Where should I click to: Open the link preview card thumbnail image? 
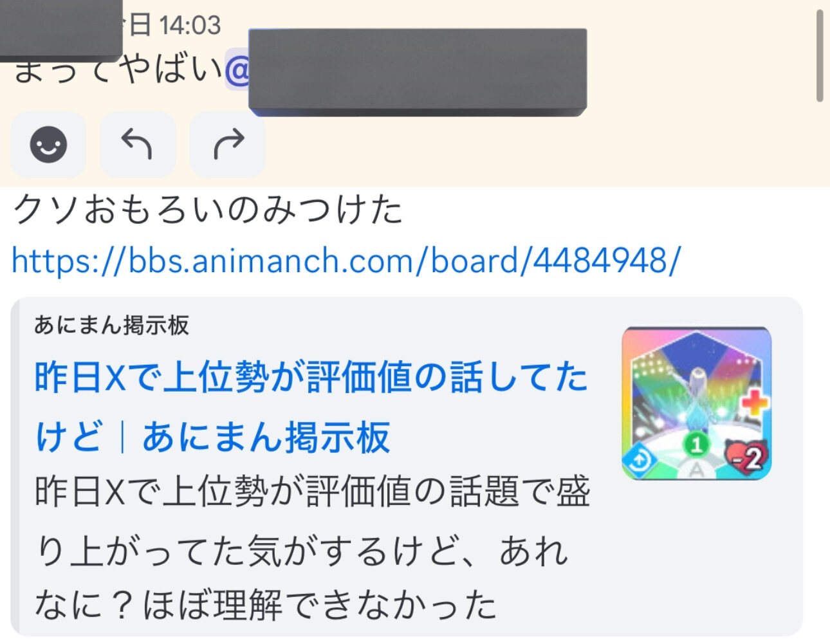696,403
